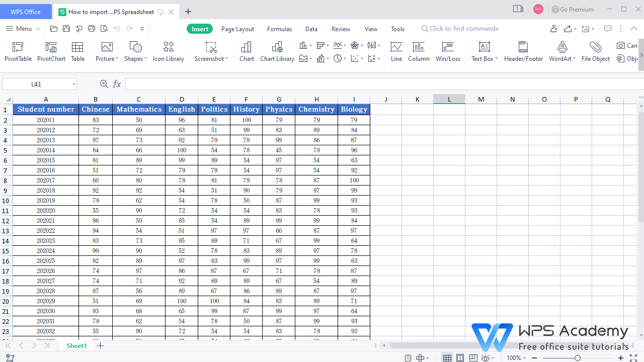644x362 pixels.
Task: Add a new sheet with the plus button
Action: pos(100,345)
